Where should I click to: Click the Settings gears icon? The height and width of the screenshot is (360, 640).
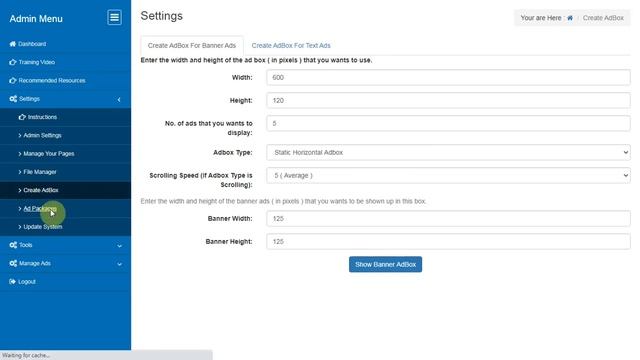[13, 99]
